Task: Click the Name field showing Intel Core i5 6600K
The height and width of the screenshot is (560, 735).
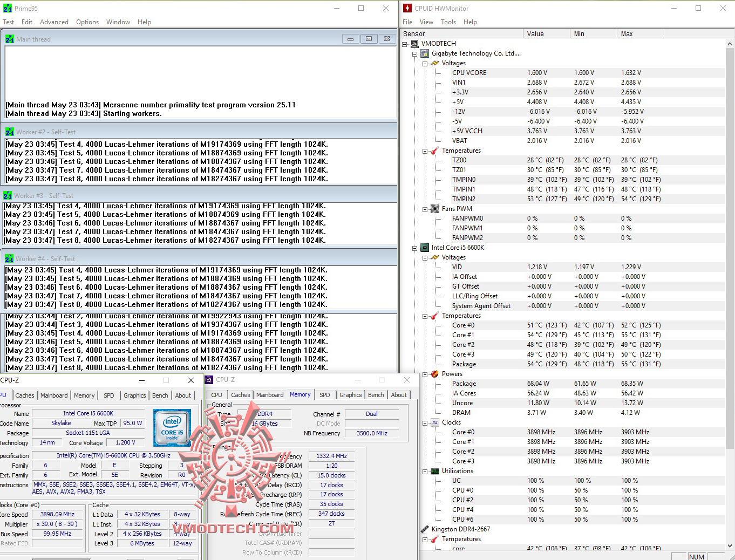Action: coord(88,413)
